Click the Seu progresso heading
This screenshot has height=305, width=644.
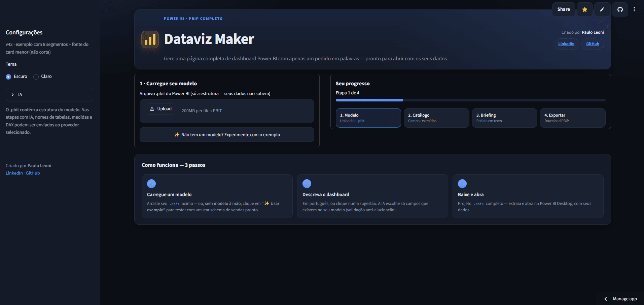pyautogui.click(x=353, y=84)
